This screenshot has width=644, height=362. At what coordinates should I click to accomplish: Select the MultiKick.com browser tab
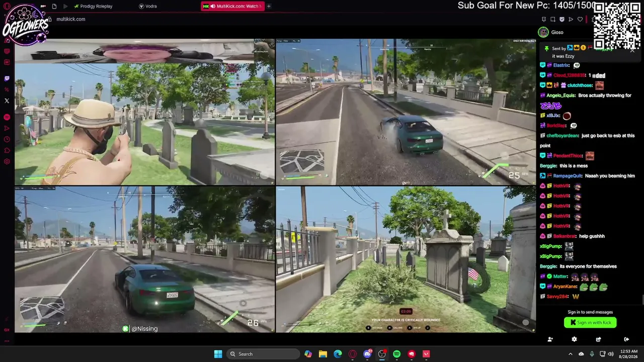232,6
